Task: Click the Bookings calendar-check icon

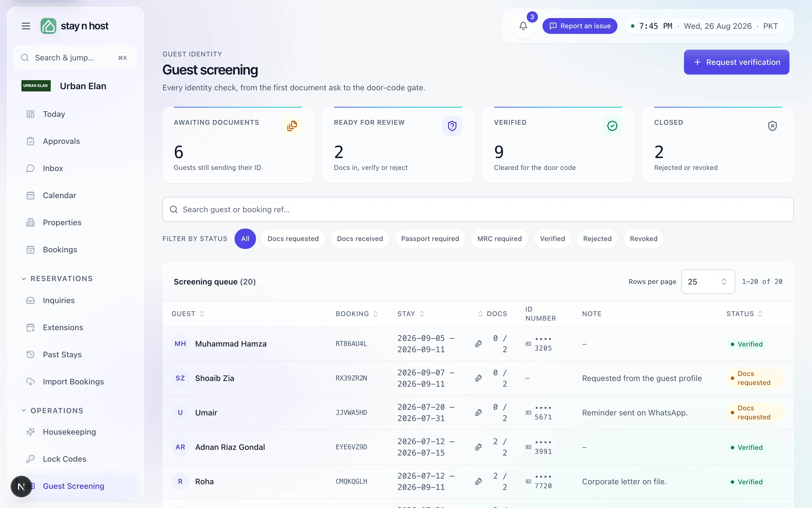Action: click(30, 250)
